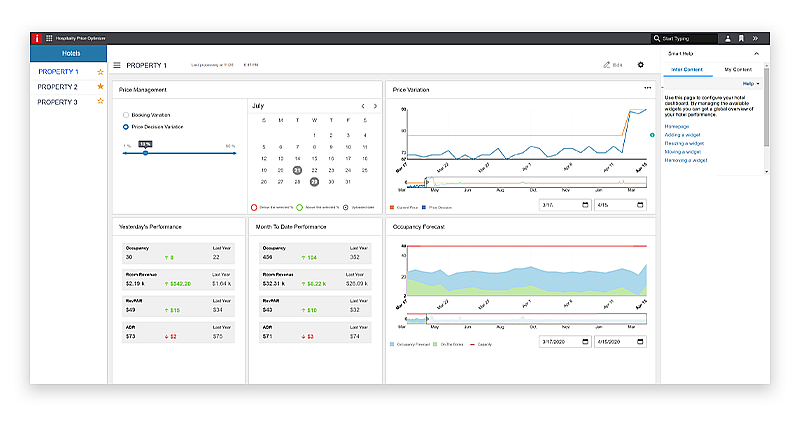The height and width of the screenshot is (421, 800).
Task: Click Yesterday's RevPAR increase $15 indicator
Action: pyautogui.click(x=172, y=310)
